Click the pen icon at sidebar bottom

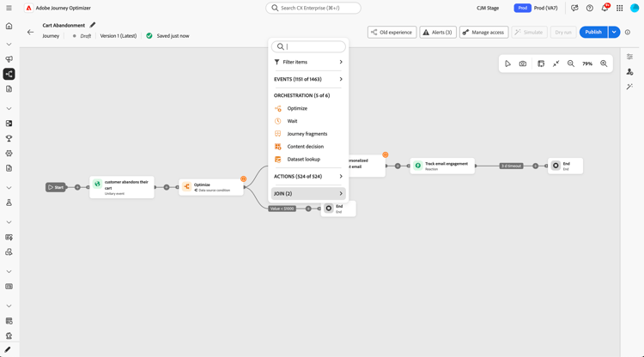(x=8, y=349)
